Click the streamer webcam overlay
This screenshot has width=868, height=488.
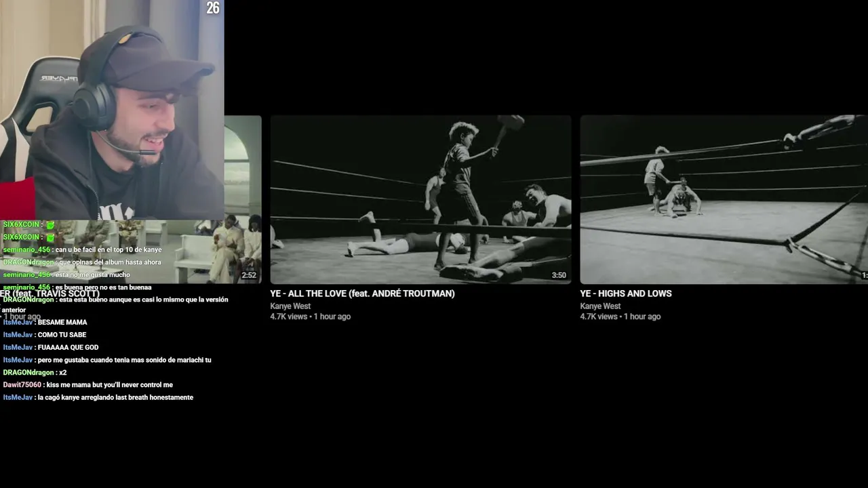coord(112,110)
